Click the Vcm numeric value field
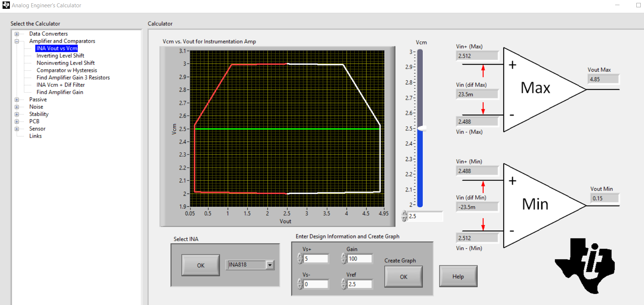 pos(425,216)
